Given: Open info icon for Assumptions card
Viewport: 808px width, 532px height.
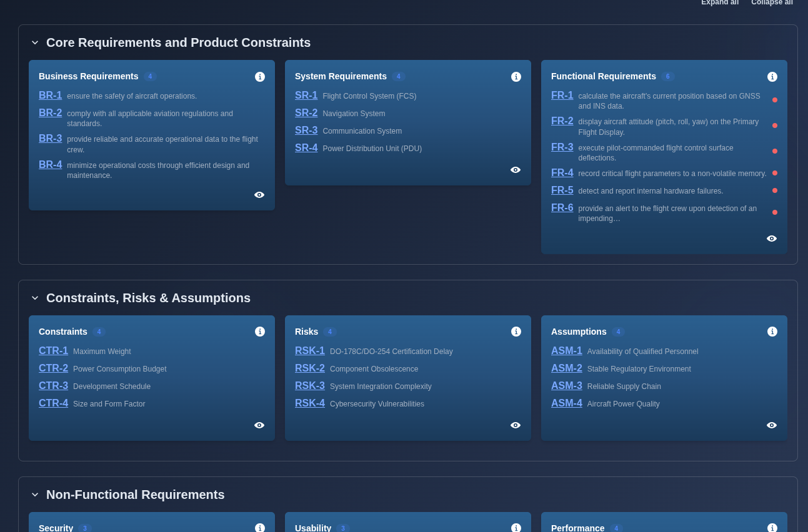Looking at the screenshot, I should click(772, 332).
